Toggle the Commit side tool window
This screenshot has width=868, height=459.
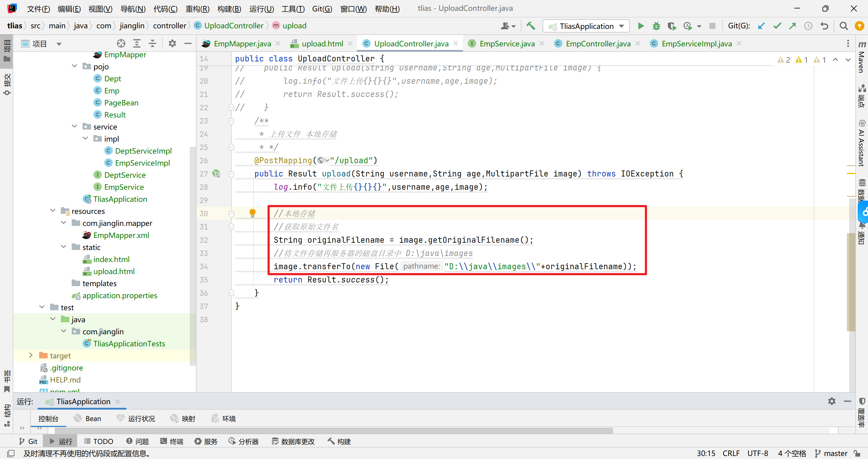[x=7, y=84]
